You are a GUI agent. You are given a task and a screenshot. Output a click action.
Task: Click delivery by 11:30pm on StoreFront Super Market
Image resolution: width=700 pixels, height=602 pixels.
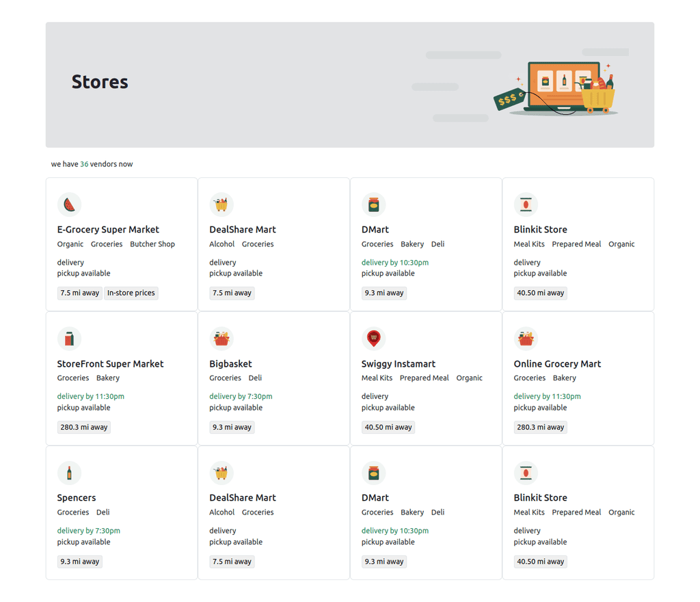pyautogui.click(x=91, y=397)
